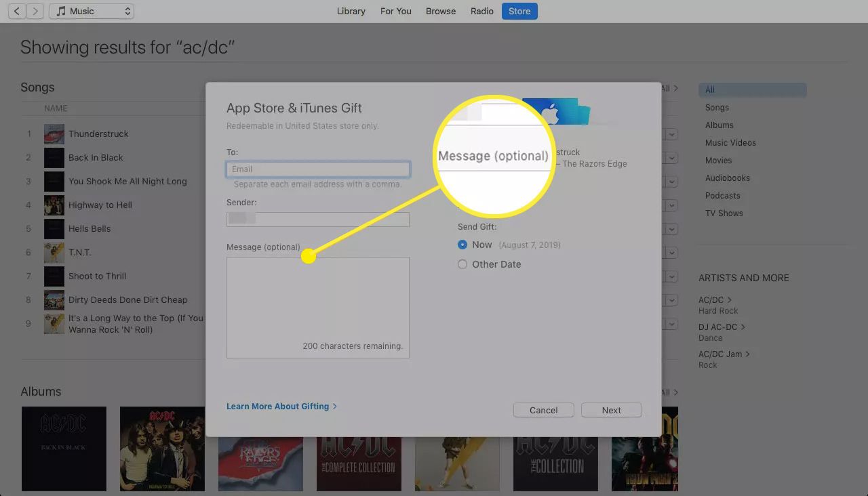
Task: Click the Next button
Action: [612, 410]
